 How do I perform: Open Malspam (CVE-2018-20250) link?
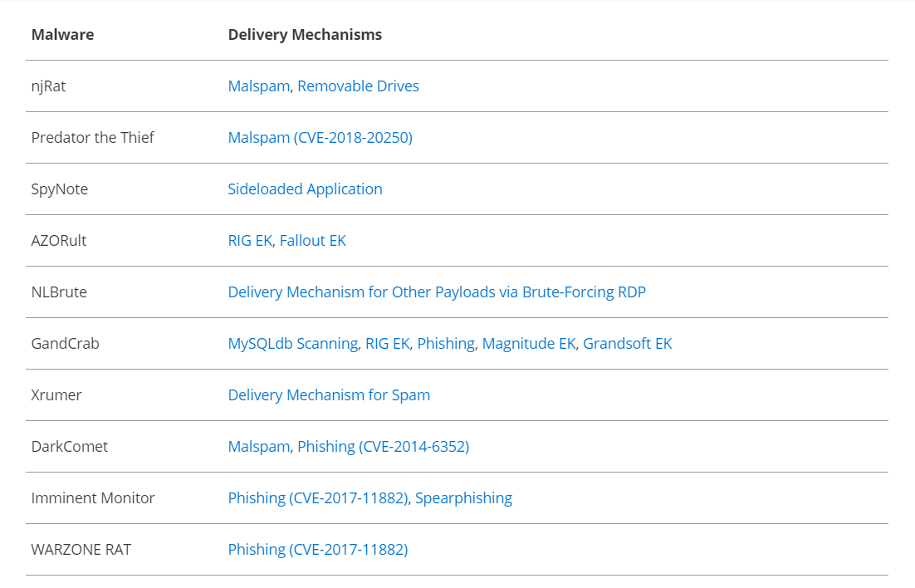pos(320,138)
